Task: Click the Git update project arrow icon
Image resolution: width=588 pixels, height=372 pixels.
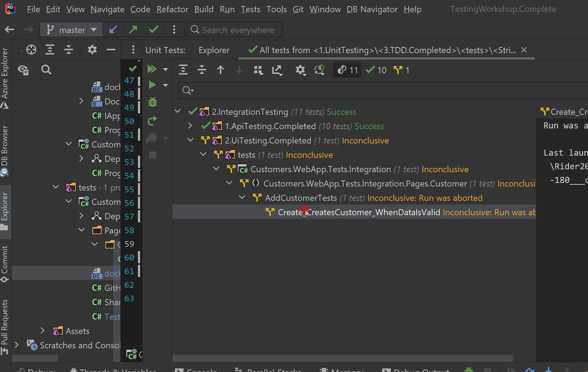Action: (113, 30)
